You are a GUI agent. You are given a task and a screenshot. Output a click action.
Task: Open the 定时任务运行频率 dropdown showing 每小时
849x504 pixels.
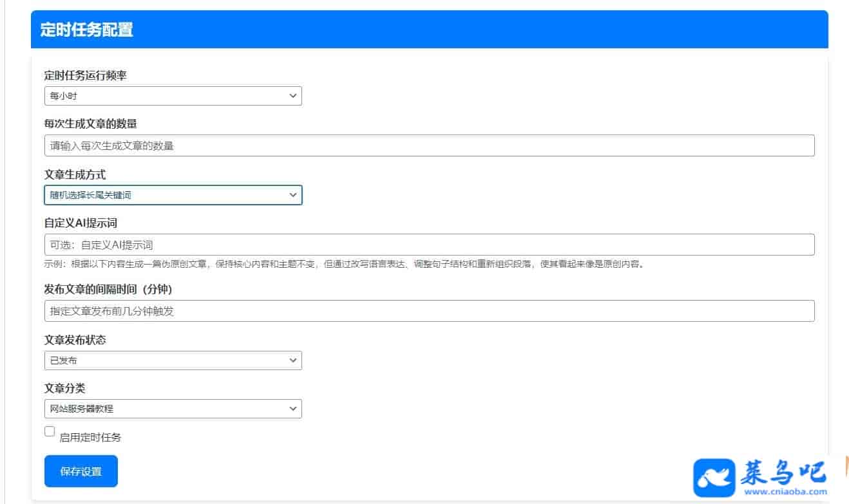pos(173,96)
